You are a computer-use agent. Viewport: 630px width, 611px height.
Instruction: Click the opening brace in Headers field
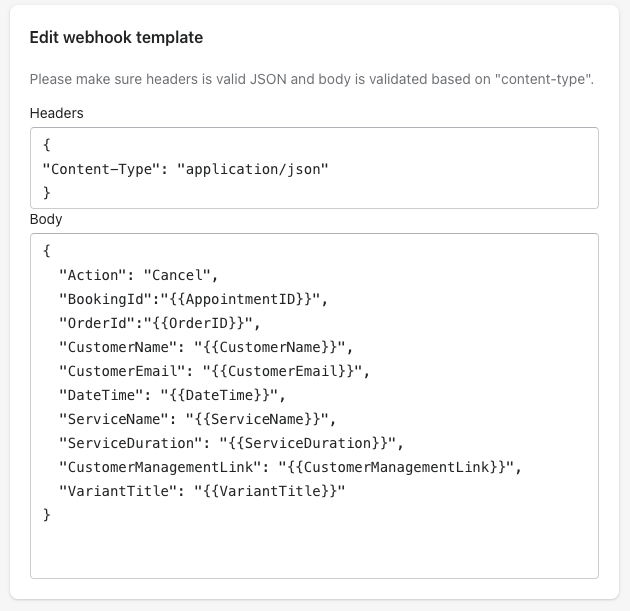pos(47,145)
